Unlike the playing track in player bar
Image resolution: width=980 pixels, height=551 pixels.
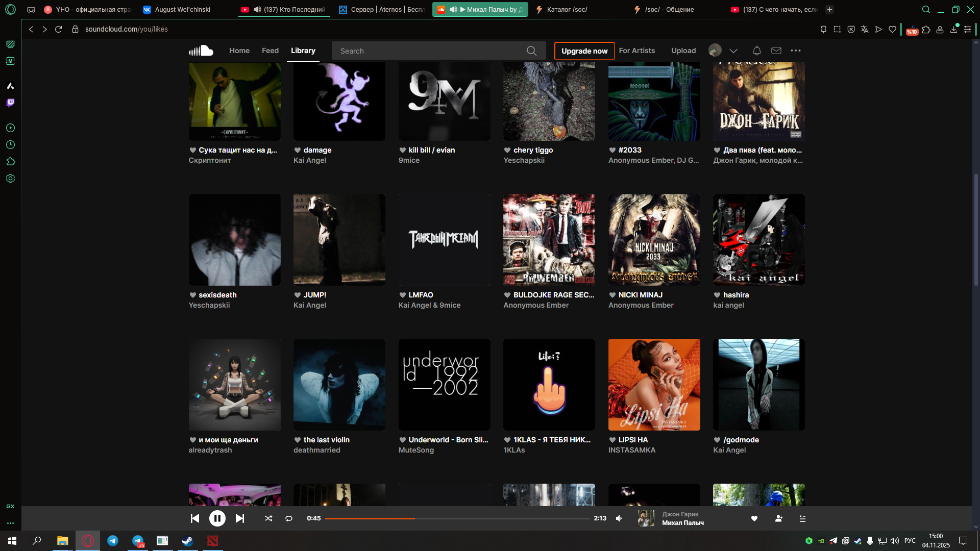(x=754, y=518)
